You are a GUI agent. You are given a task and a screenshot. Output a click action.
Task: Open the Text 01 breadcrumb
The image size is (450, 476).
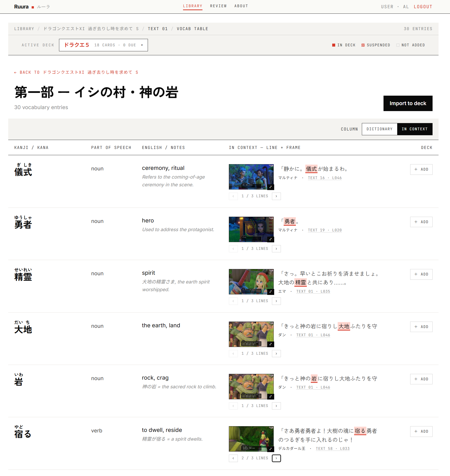[158, 29]
